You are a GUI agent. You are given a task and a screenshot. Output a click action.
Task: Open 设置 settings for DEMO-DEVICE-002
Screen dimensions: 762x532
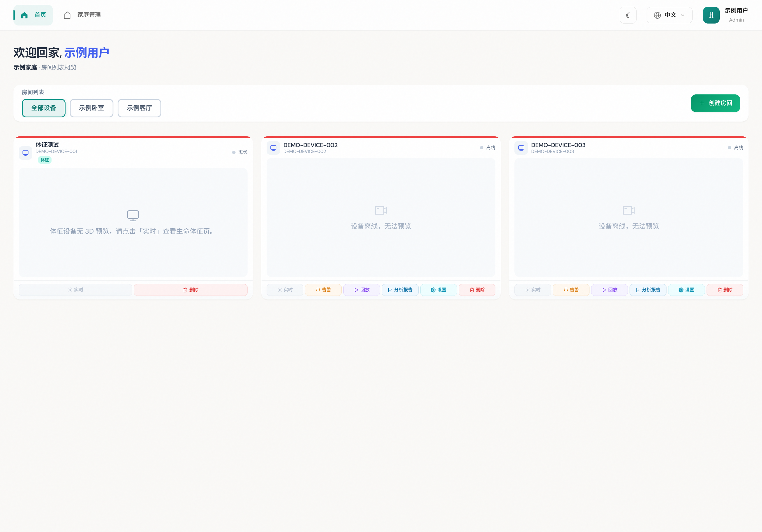(x=439, y=290)
